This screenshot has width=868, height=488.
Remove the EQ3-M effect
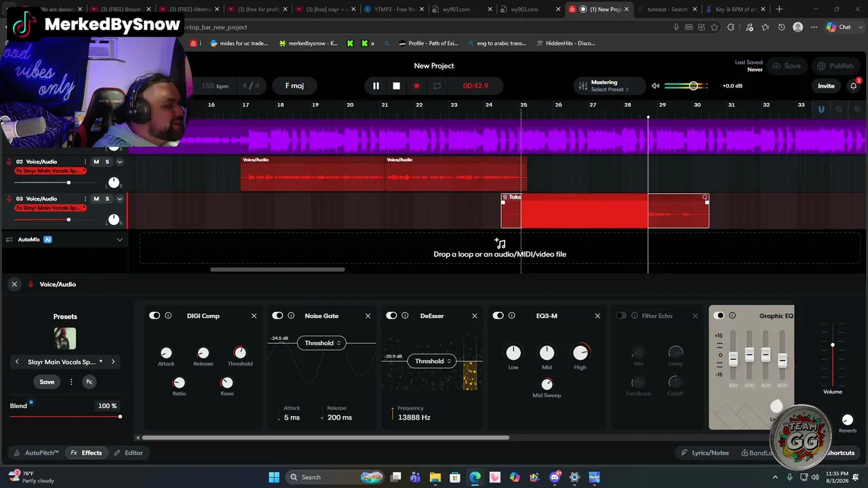597,316
